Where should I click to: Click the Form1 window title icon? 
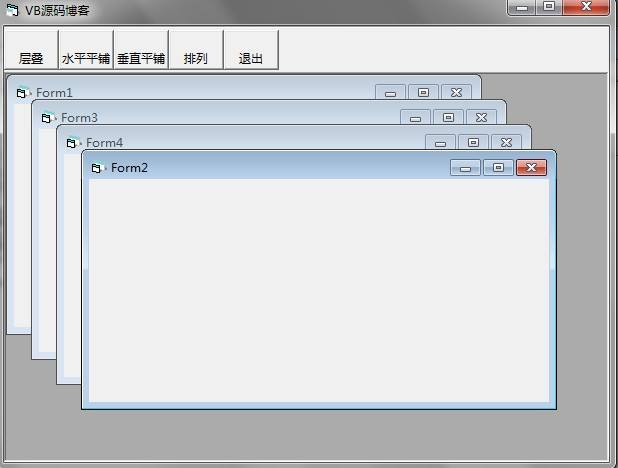[x=22, y=93]
